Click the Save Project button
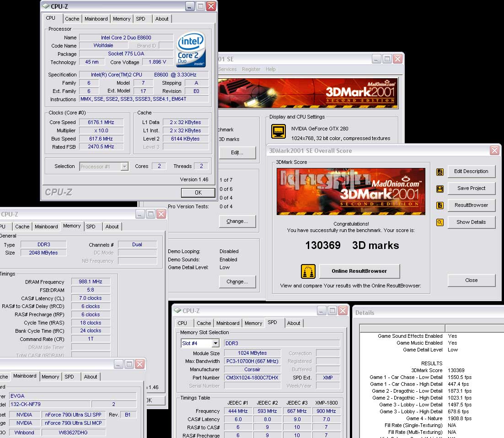 pyautogui.click(x=471, y=188)
